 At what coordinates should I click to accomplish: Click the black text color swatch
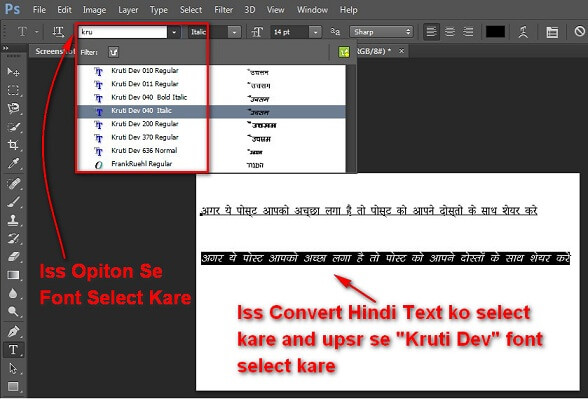coord(495,32)
